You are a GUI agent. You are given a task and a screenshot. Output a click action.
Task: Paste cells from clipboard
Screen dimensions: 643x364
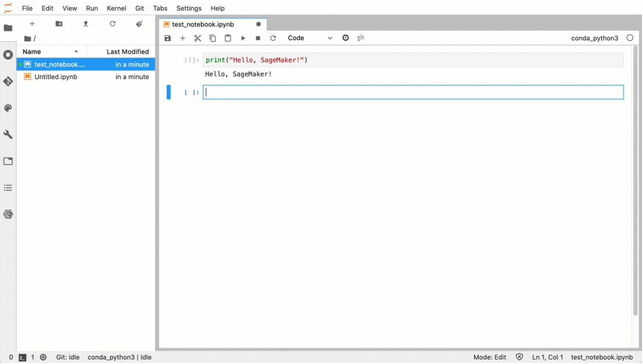pyautogui.click(x=228, y=38)
